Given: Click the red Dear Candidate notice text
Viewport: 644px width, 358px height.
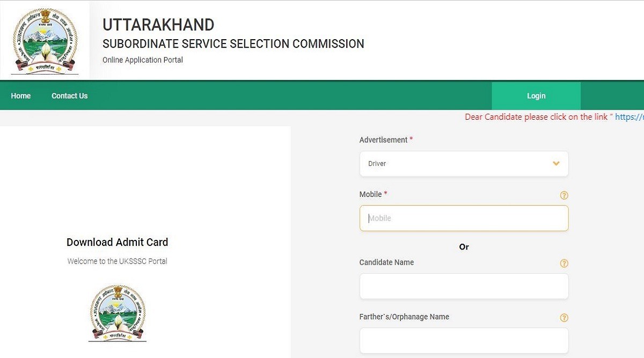Looking at the screenshot, I should [x=536, y=117].
